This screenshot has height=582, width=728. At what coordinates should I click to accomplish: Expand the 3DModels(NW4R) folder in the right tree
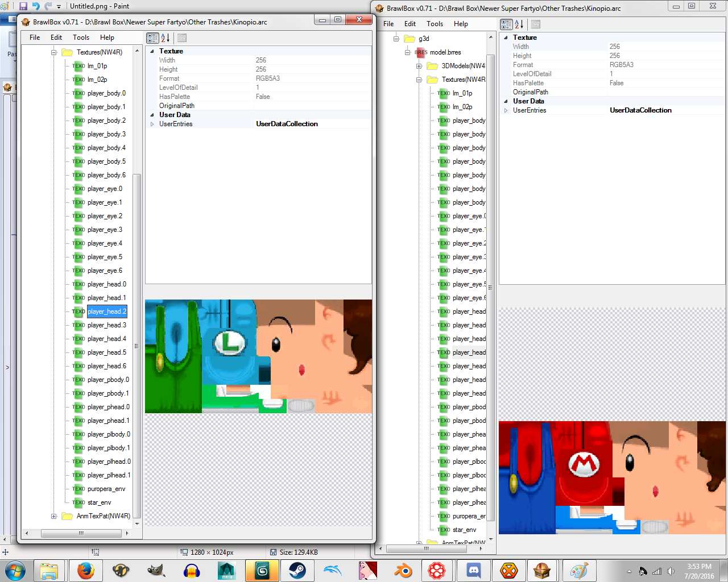pyautogui.click(x=419, y=66)
